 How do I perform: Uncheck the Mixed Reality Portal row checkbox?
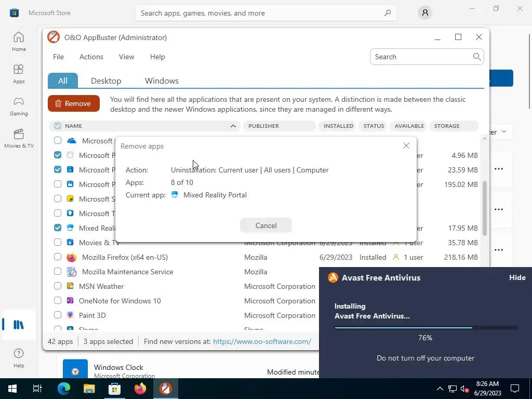click(x=58, y=228)
